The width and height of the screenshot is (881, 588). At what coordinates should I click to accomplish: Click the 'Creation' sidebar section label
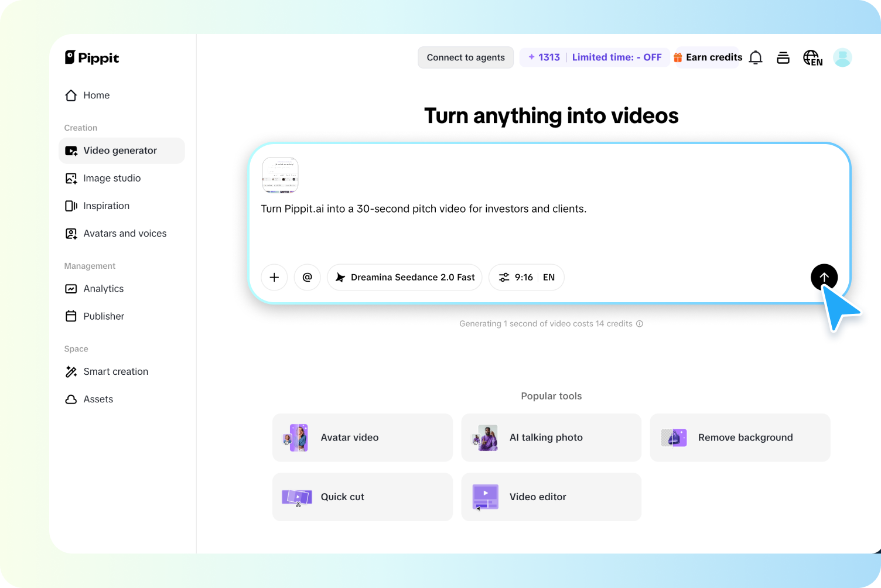(x=81, y=128)
